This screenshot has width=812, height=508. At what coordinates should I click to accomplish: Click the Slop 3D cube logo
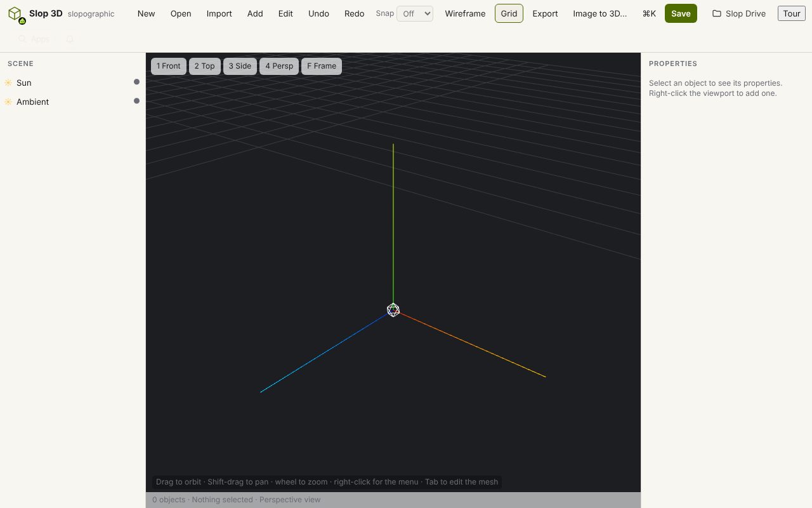pyautogui.click(x=15, y=14)
